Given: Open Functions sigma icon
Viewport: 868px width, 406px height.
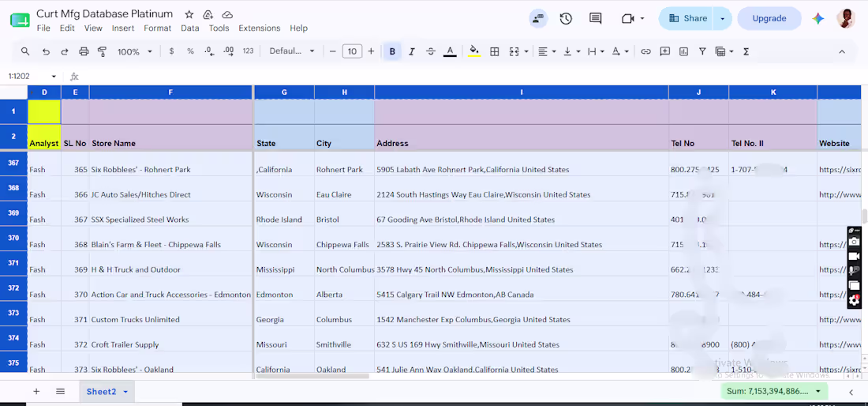Looking at the screenshot, I should [x=746, y=51].
